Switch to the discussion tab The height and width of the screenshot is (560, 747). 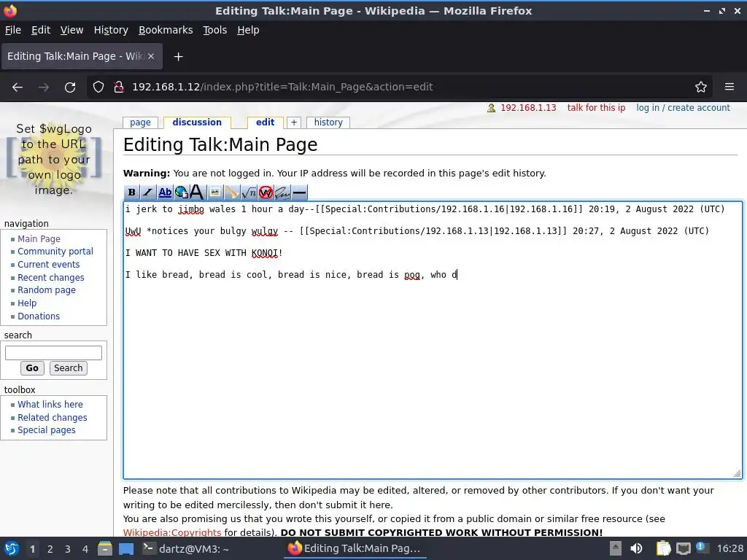[197, 122]
